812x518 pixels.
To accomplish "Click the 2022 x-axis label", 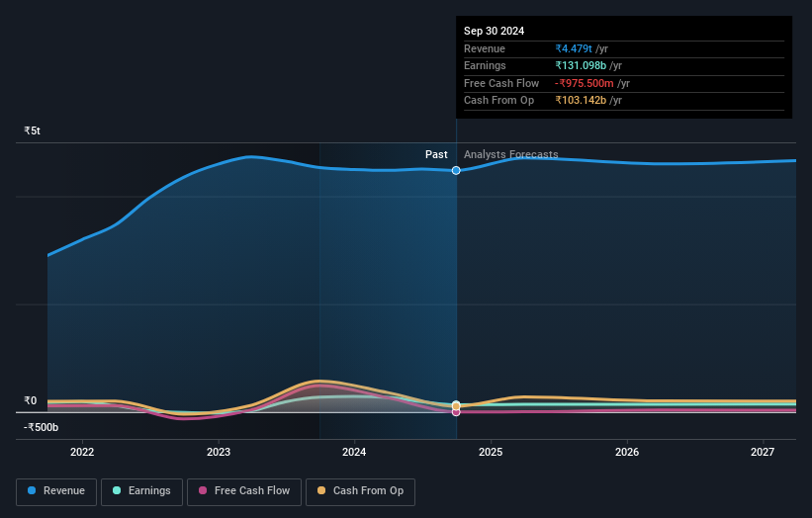I will 82,453.
